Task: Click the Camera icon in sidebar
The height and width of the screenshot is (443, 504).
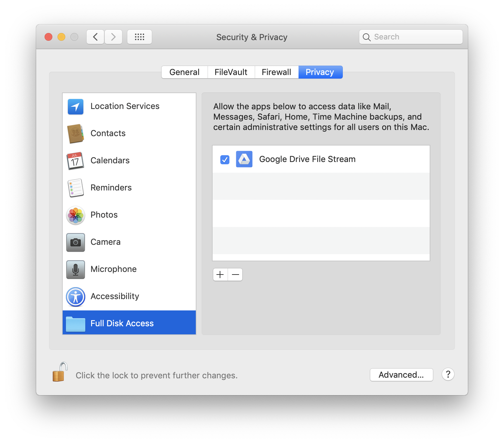Action: tap(76, 242)
